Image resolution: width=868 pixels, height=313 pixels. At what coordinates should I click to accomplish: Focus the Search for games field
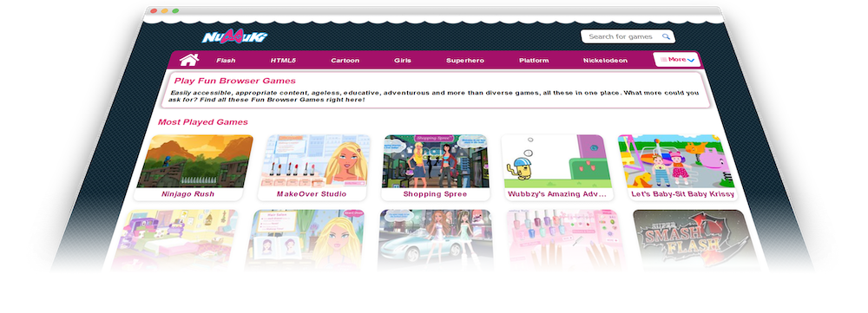[628, 36]
